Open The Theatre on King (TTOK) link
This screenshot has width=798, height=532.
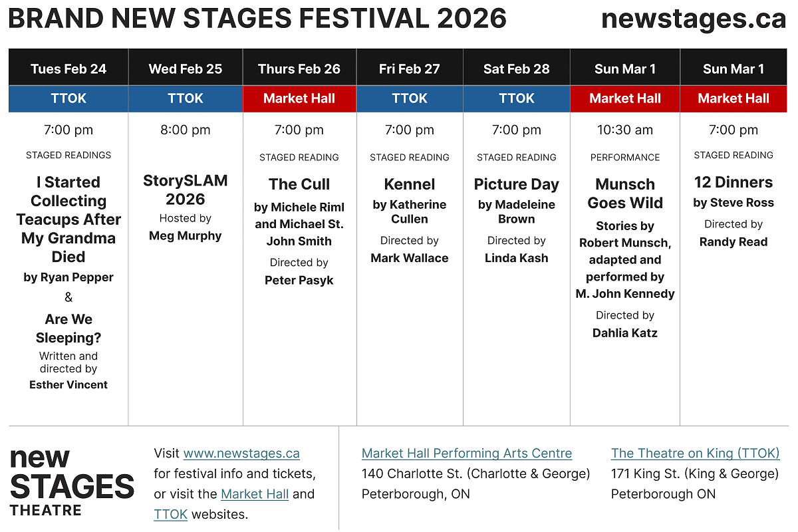point(695,454)
